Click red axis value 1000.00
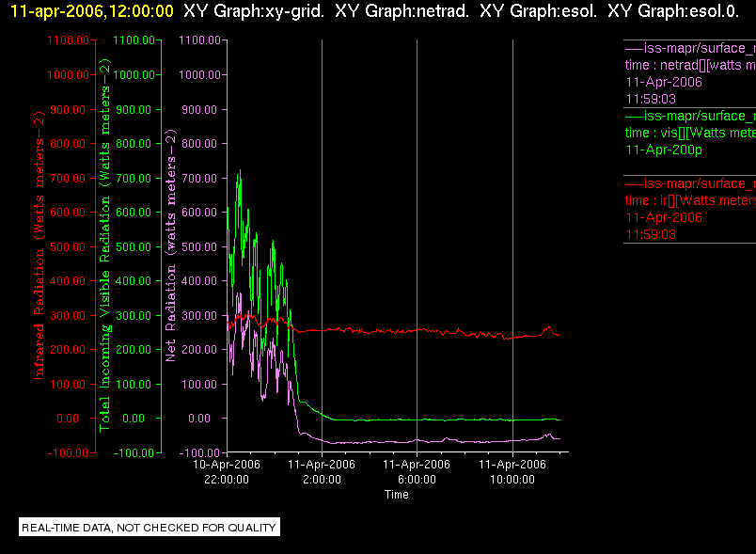Viewport: 756px width, 554px height. 68,75
